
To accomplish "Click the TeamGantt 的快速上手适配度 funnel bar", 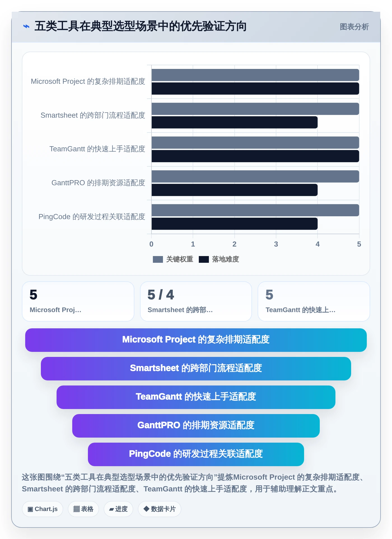I will click(x=196, y=397).
